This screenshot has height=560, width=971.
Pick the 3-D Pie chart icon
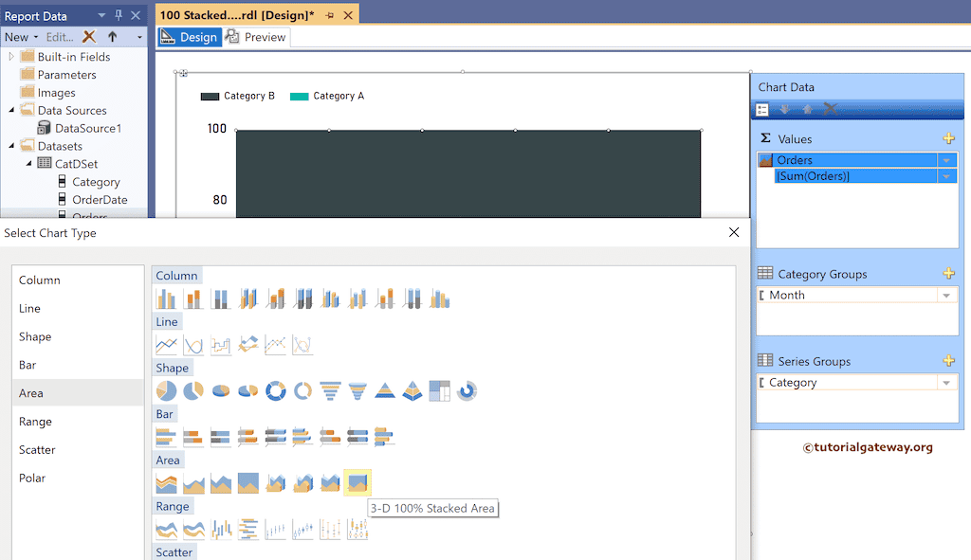tap(220, 391)
